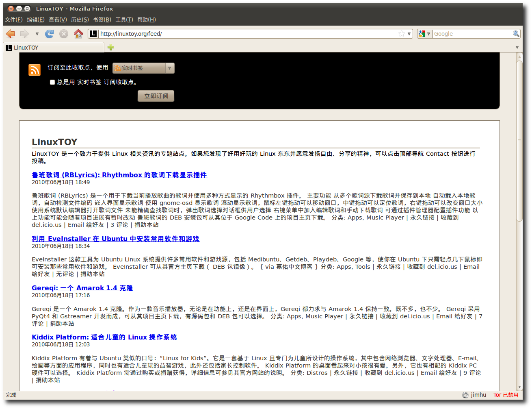
Task: Open the 帮助(H) menu
Action: [147, 20]
